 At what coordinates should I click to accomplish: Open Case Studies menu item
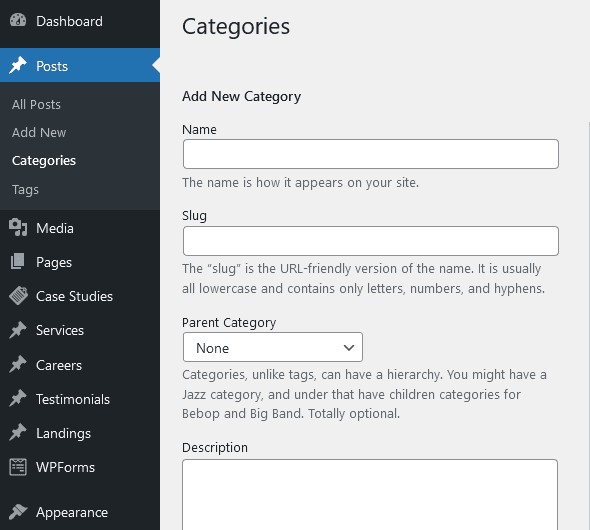[80, 296]
